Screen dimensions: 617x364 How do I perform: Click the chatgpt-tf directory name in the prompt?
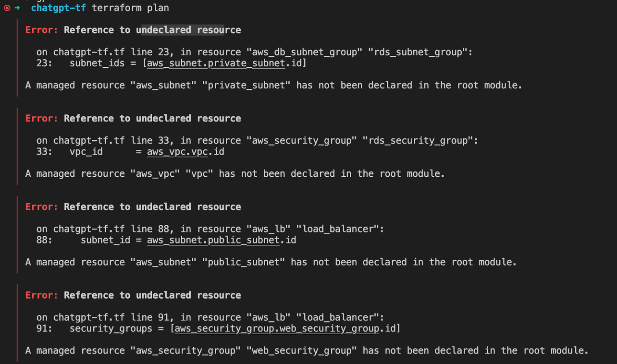(58, 8)
